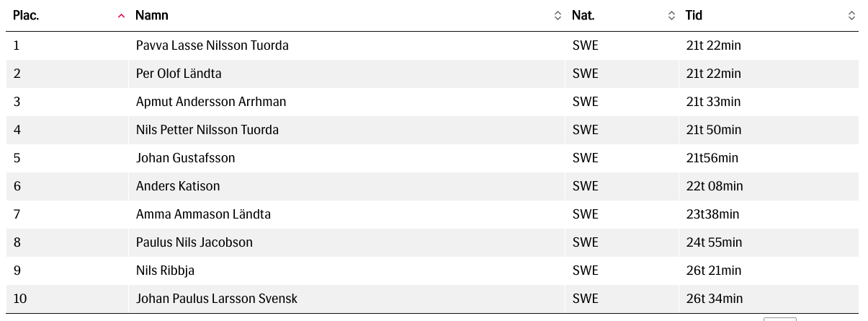Click on Per Olof Ländta
Image resolution: width=868 pixels, height=321 pixels.
[179, 74]
